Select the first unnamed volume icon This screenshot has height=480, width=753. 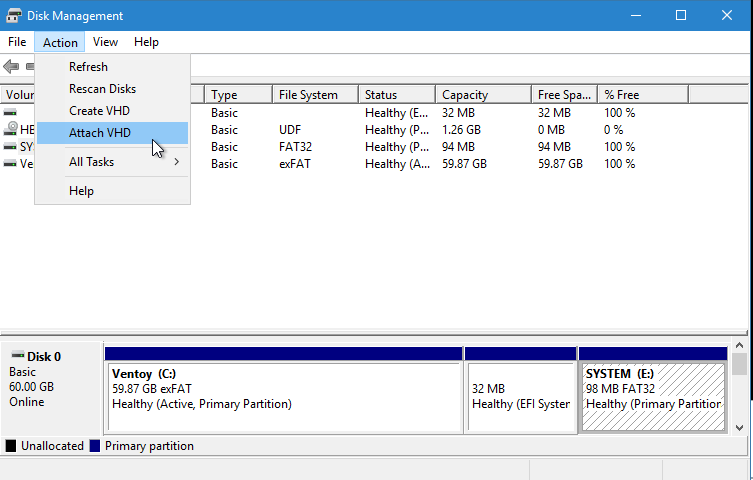(11, 113)
